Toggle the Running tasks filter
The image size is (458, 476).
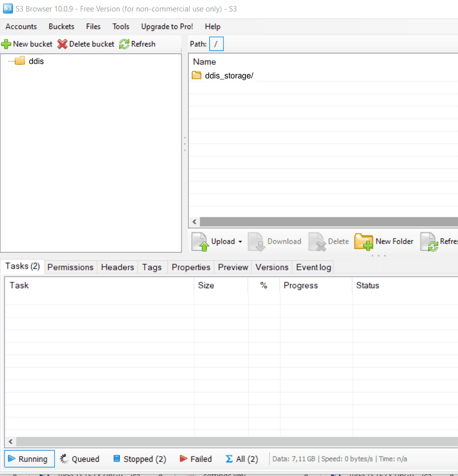click(29, 459)
